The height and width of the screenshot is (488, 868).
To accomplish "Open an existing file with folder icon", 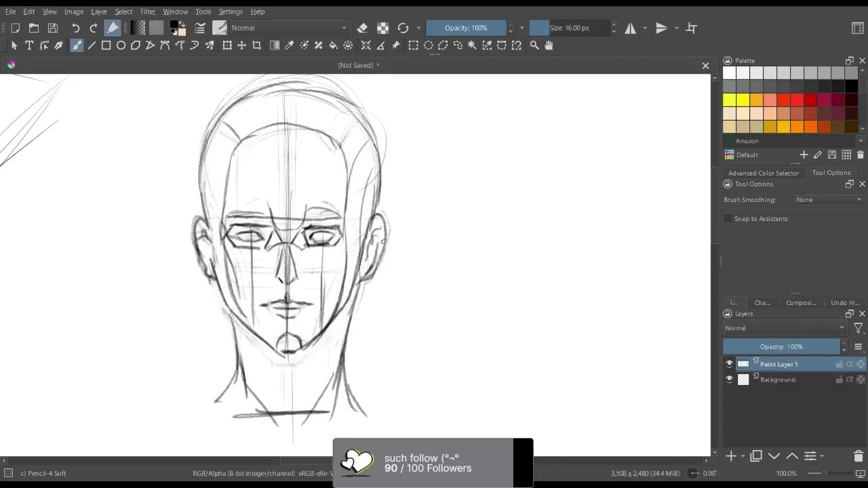I will [x=33, y=28].
